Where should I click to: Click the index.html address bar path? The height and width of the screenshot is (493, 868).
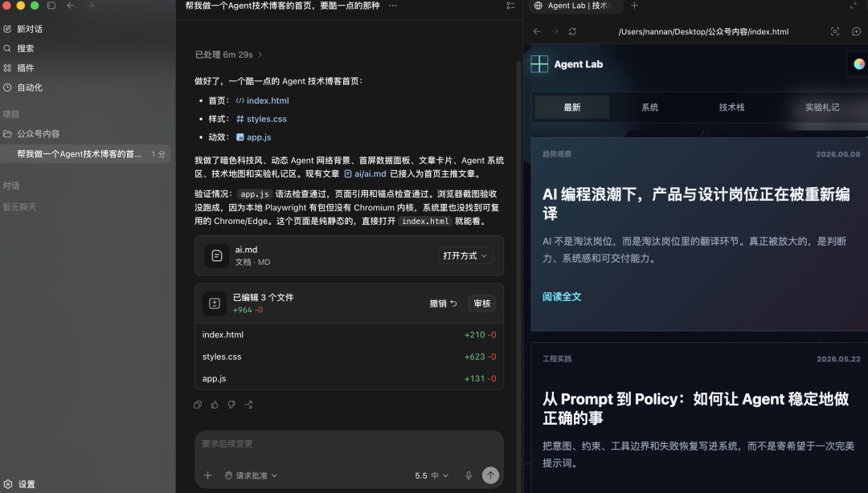click(703, 31)
